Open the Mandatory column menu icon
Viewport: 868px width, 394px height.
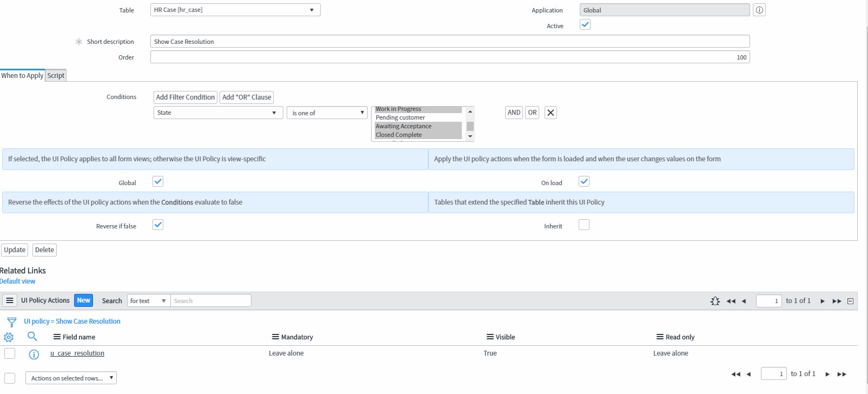click(x=275, y=337)
